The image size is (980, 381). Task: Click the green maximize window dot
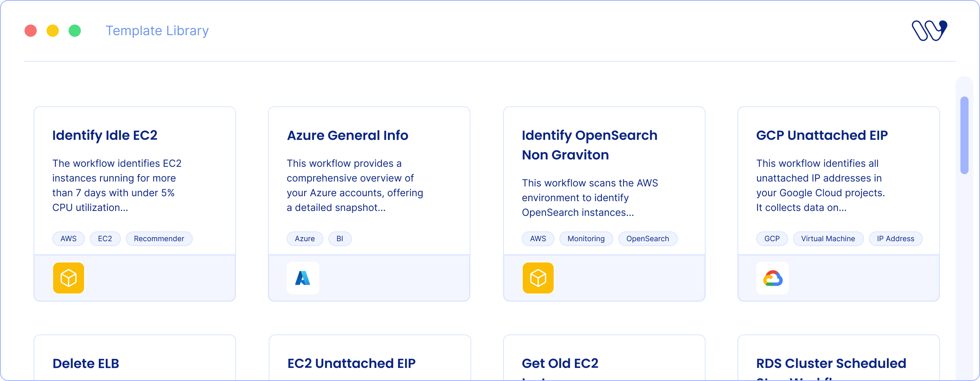click(75, 31)
